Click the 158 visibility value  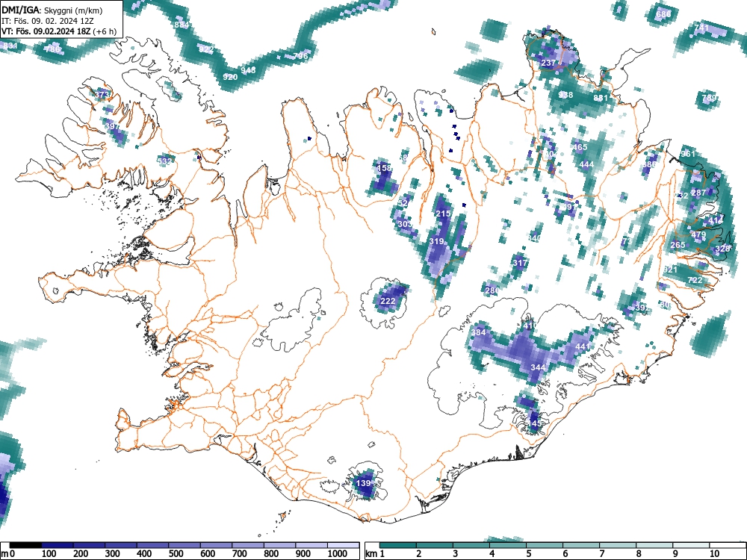click(384, 167)
